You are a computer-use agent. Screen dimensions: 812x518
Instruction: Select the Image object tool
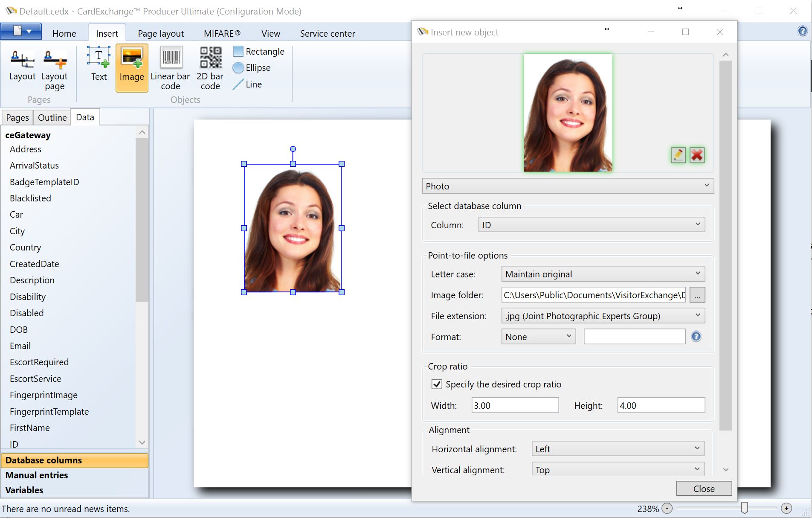[x=132, y=68]
